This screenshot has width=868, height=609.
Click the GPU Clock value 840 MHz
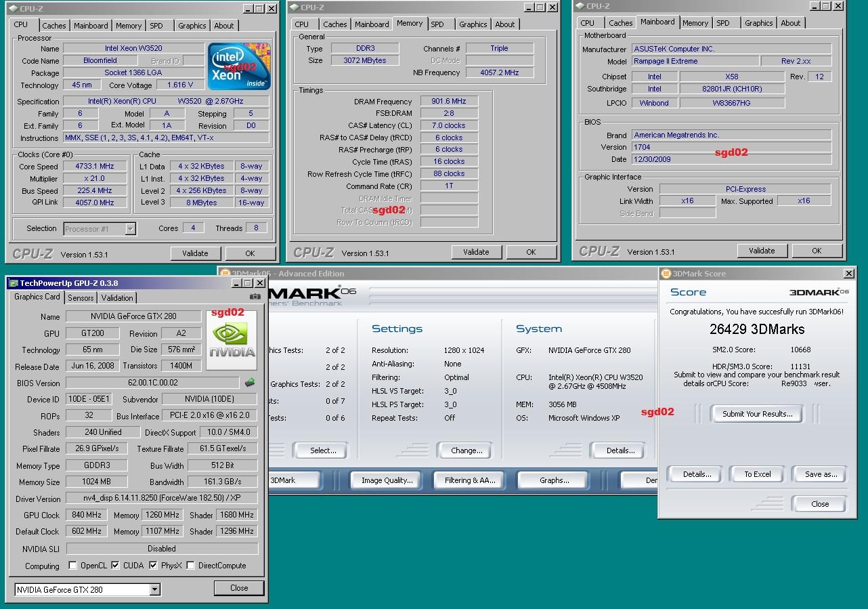pyautogui.click(x=86, y=515)
